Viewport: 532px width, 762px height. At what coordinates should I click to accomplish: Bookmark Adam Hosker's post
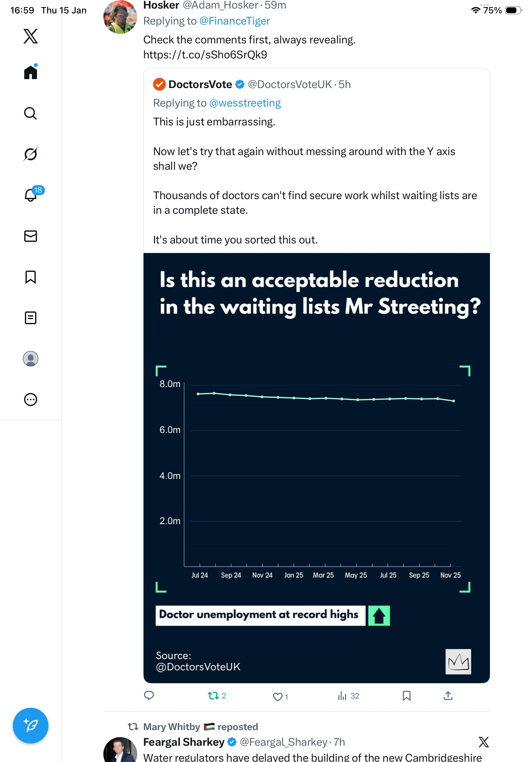coord(406,696)
